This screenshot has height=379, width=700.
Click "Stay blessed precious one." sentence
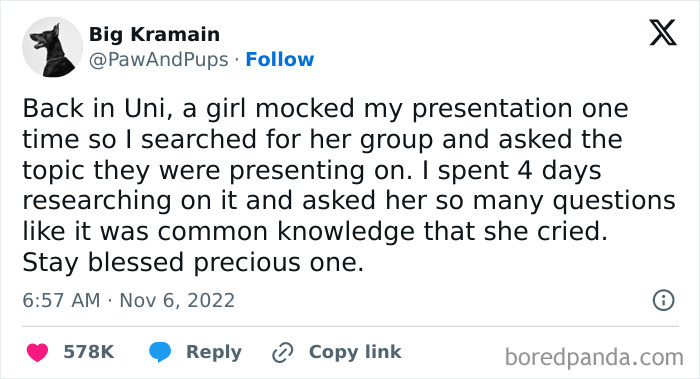pos(193,262)
